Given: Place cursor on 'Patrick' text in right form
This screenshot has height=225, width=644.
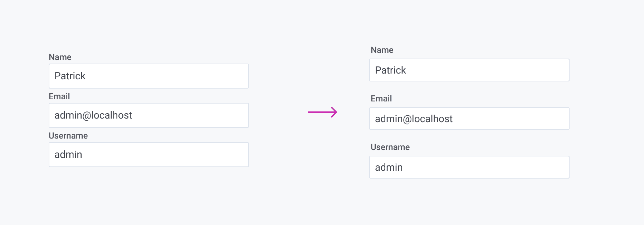Looking at the screenshot, I should (390, 70).
